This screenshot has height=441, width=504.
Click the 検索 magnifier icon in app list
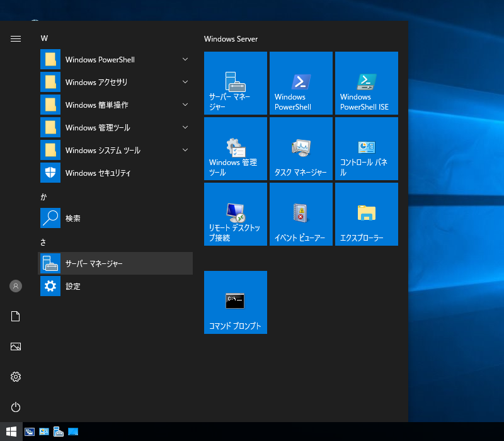(50, 218)
